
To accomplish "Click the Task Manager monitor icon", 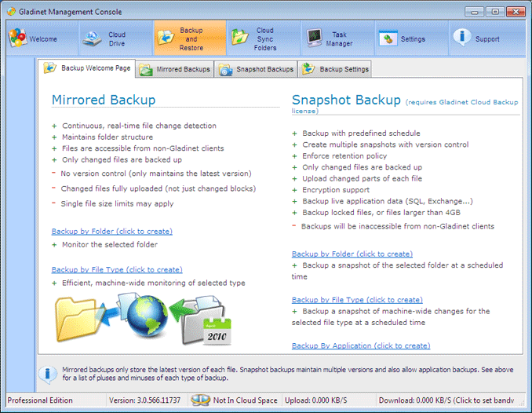I will click(x=315, y=38).
